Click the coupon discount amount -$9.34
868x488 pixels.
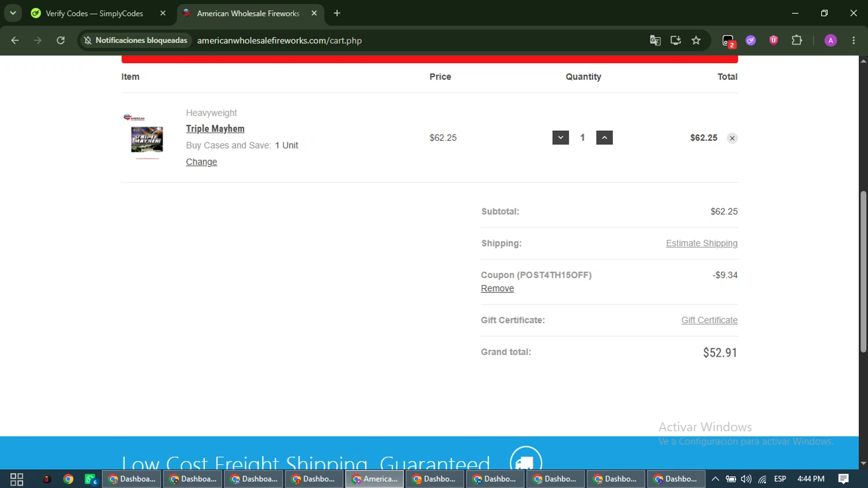pyautogui.click(x=725, y=275)
